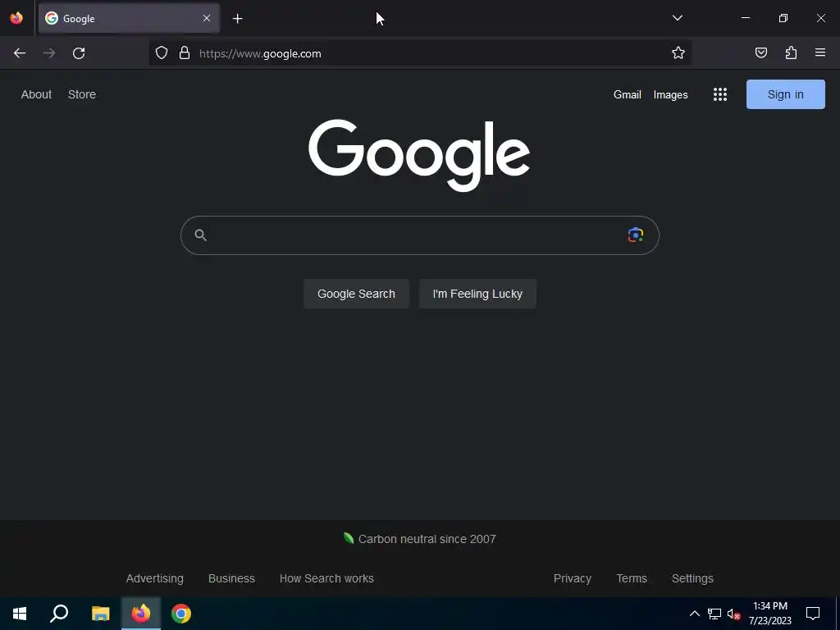
Task: Open Firefox View pinned icon
Action: click(16, 18)
